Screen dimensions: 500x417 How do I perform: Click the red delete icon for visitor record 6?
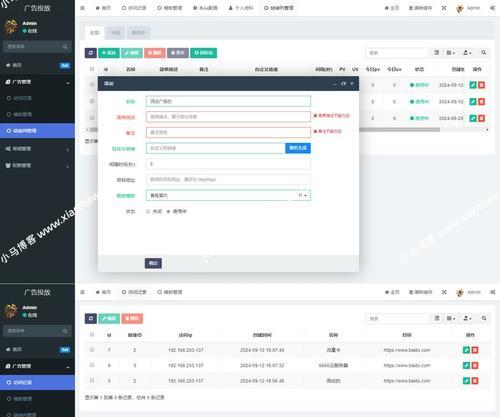(x=475, y=365)
